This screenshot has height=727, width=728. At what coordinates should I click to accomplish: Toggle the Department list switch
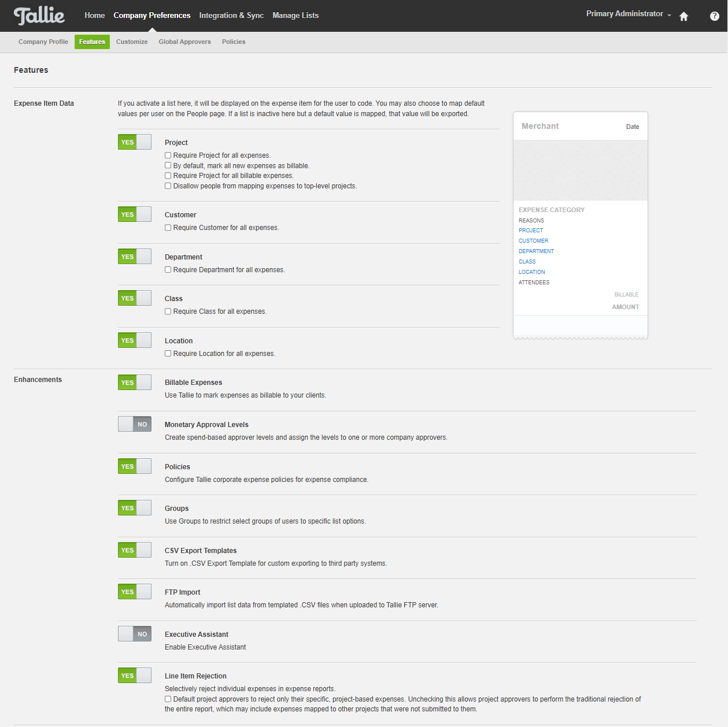pyautogui.click(x=135, y=257)
